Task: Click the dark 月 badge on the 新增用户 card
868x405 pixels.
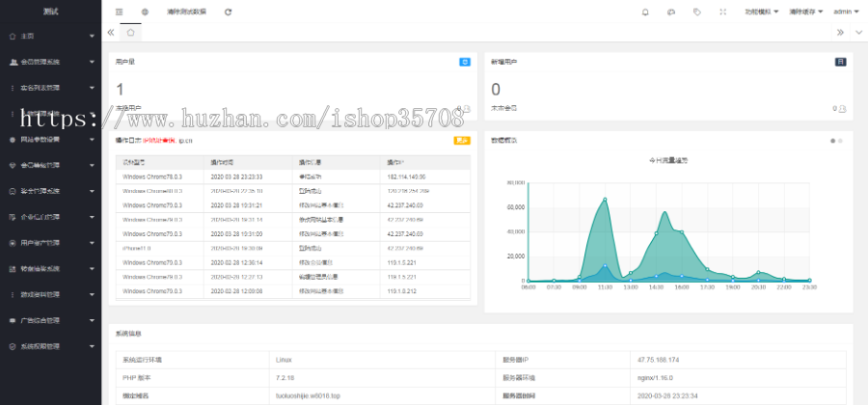Action: (x=840, y=62)
